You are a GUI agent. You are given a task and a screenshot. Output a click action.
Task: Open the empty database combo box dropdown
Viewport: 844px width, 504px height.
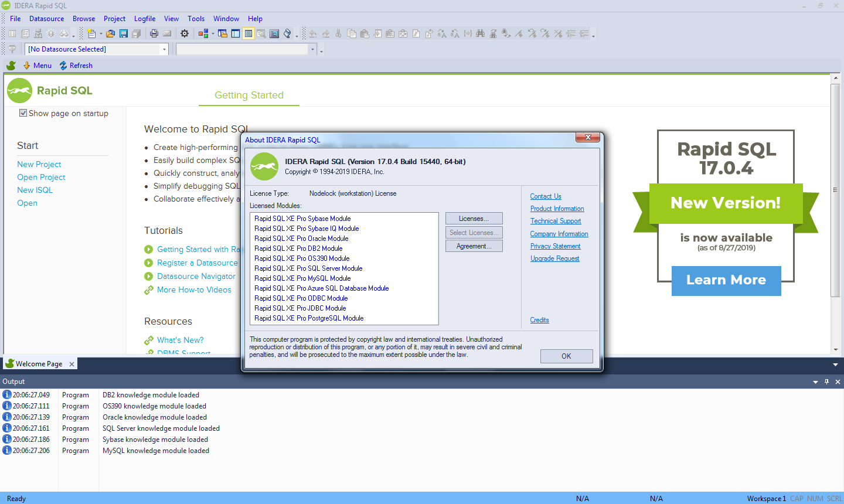pos(312,49)
